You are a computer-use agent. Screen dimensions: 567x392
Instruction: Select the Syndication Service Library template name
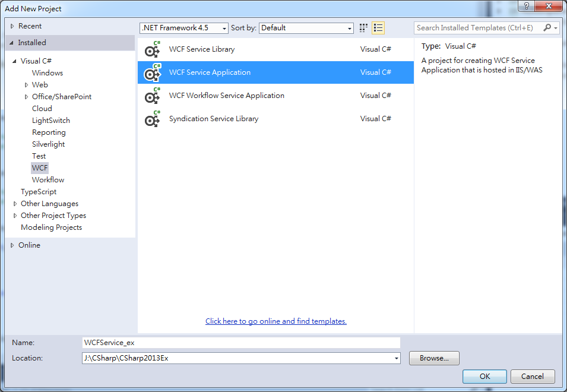coord(214,119)
